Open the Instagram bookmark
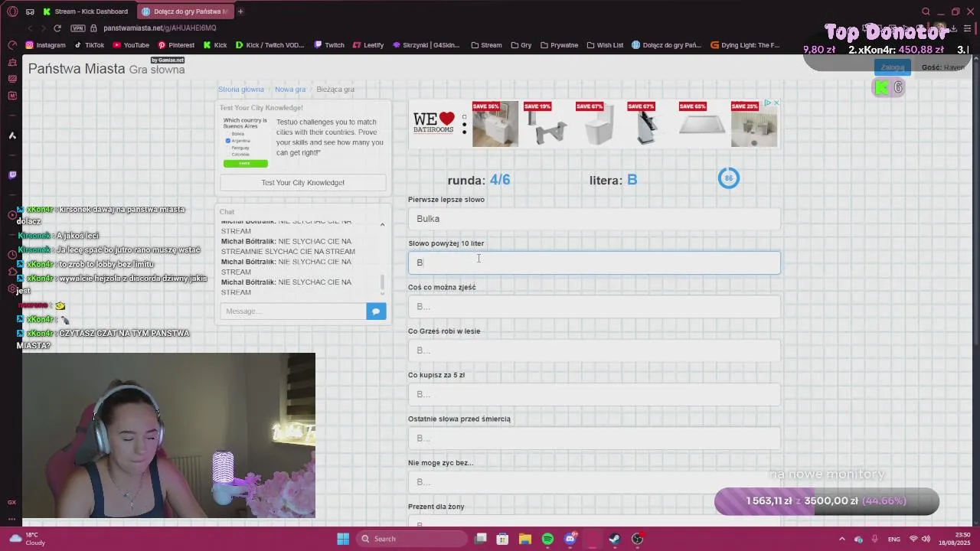The image size is (980, 551). [45, 45]
